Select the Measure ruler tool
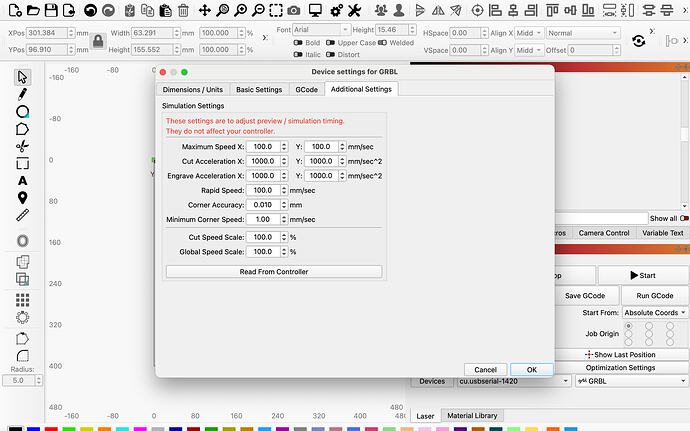The image size is (690, 431). 22,214
